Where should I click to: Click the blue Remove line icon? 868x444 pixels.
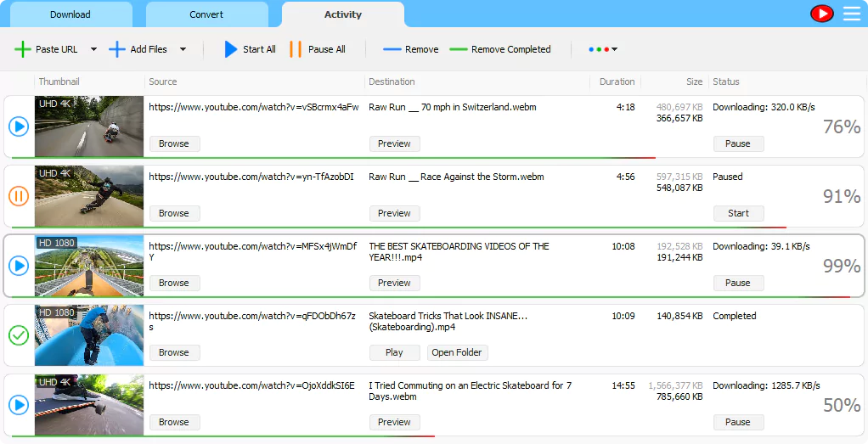(x=392, y=49)
